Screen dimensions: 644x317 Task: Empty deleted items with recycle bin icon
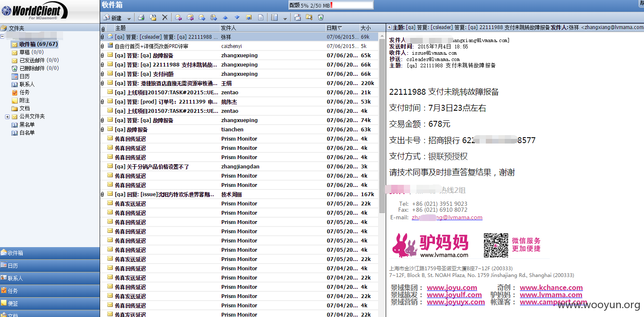pyautogui.click(x=321, y=18)
